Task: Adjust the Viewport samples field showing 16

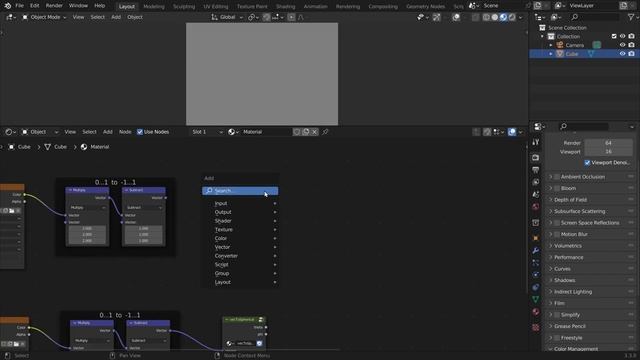Action: [609, 151]
